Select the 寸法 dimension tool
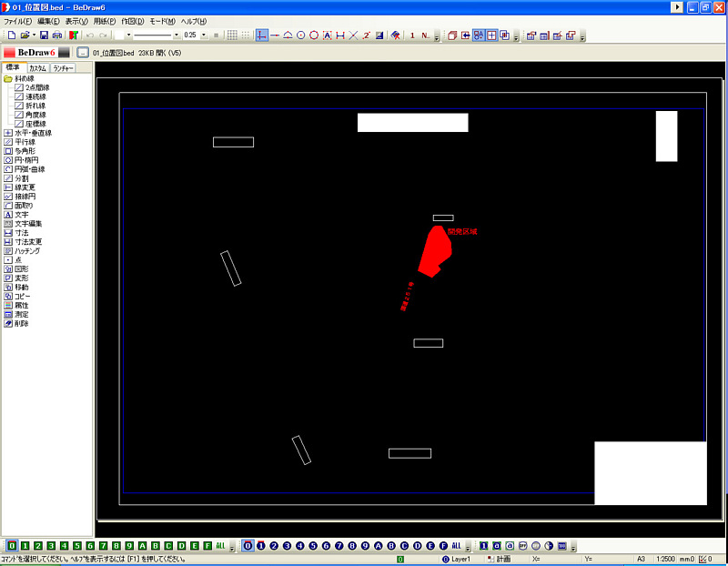The height and width of the screenshot is (566, 728). (x=21, y=233)
